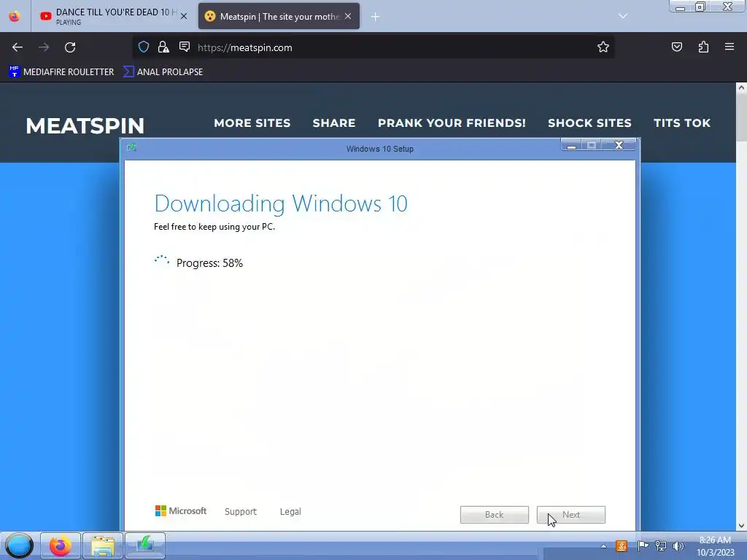The height and width of the screenshot is (560, 747).
Task: Open the TITS TOK menu item
Action: (x=682, y=122)
